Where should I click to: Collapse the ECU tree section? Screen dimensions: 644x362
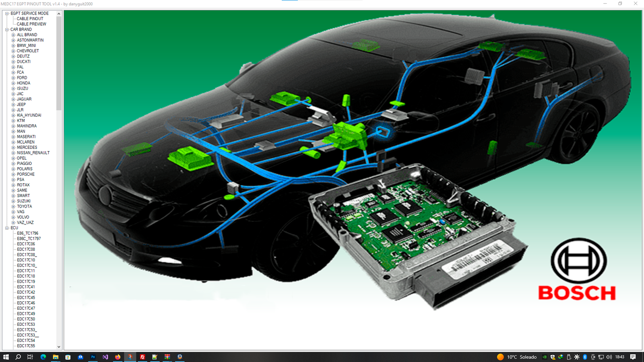click(x=7, y=228)
